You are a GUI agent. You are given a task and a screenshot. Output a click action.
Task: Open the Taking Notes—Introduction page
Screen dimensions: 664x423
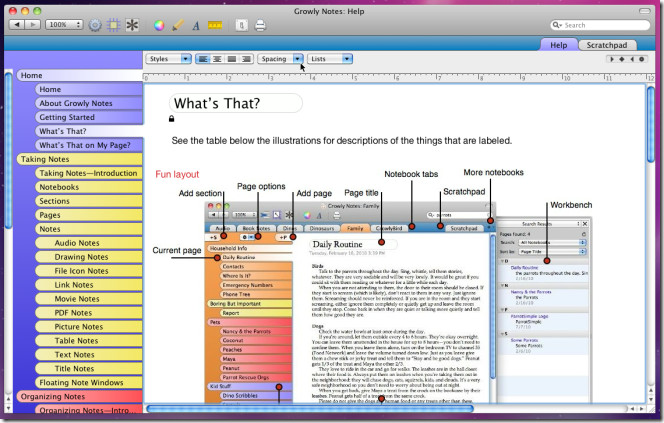[x=89, y=173]
